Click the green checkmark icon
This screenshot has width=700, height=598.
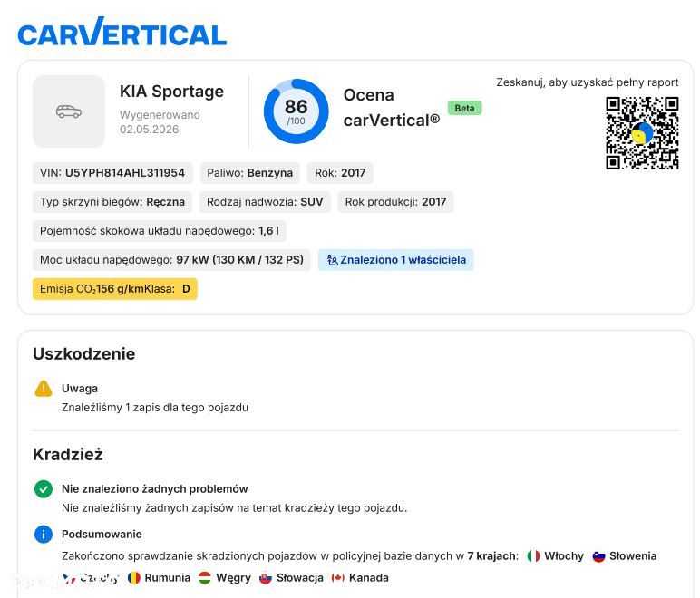(x=44, y=489)
